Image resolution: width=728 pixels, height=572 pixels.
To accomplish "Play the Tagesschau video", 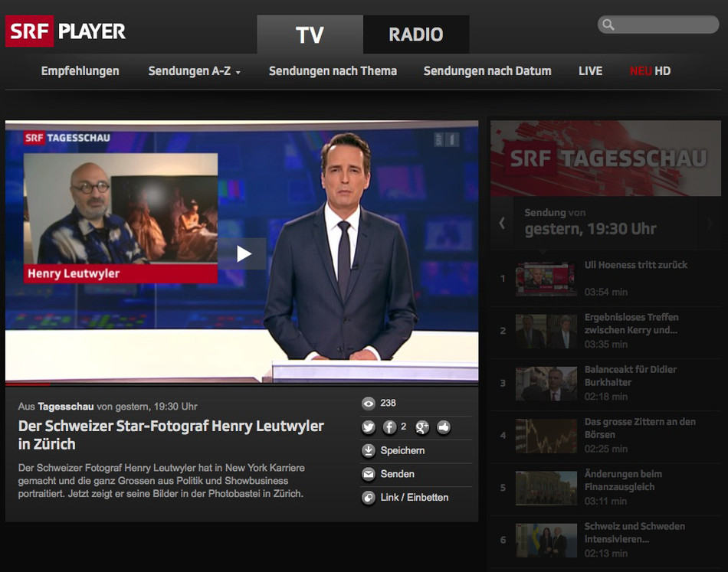I will tap(244, 253).
